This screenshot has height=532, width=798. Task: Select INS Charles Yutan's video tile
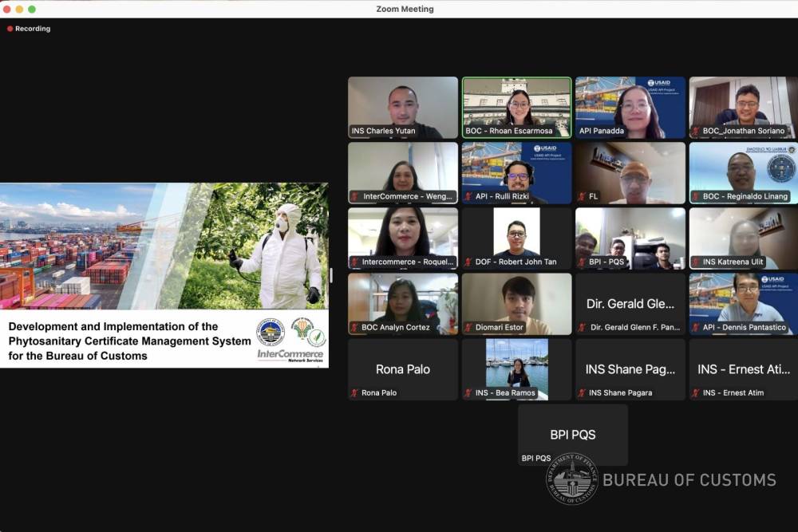(403, 106)
